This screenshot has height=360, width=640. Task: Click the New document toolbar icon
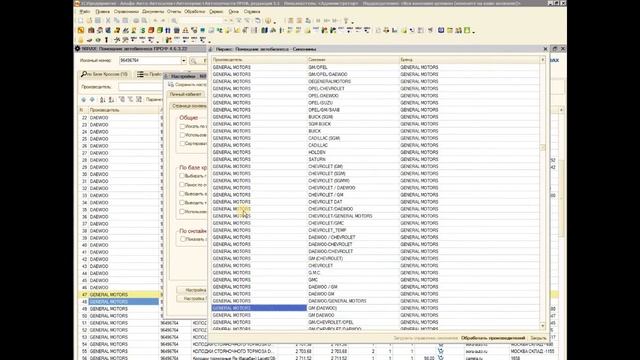click(x=81, y=20)
